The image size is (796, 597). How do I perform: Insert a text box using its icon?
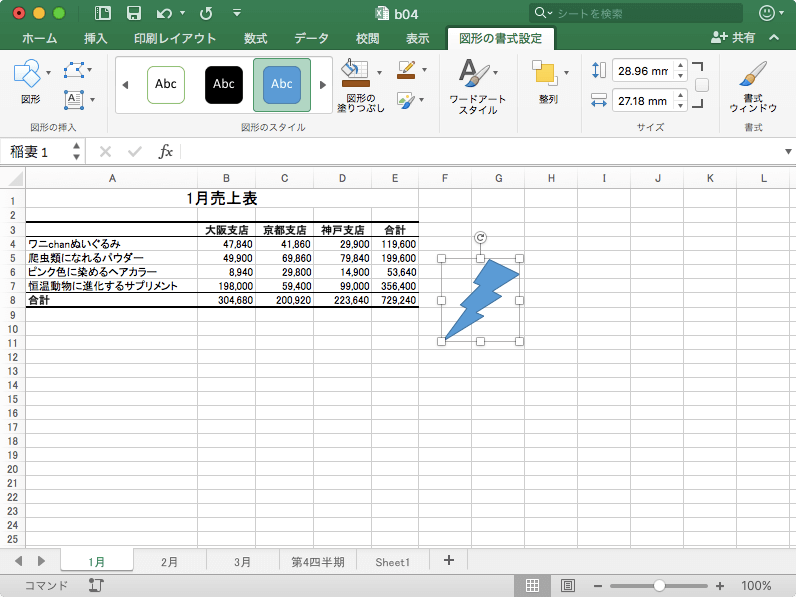point(74,100)
